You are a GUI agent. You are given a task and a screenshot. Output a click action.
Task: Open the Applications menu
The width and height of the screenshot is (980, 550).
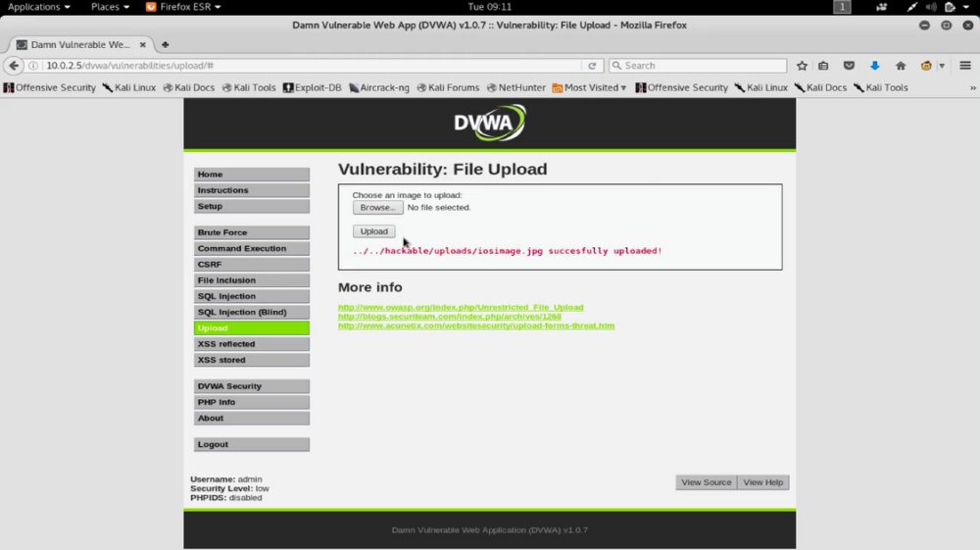[x=39, y=7]
